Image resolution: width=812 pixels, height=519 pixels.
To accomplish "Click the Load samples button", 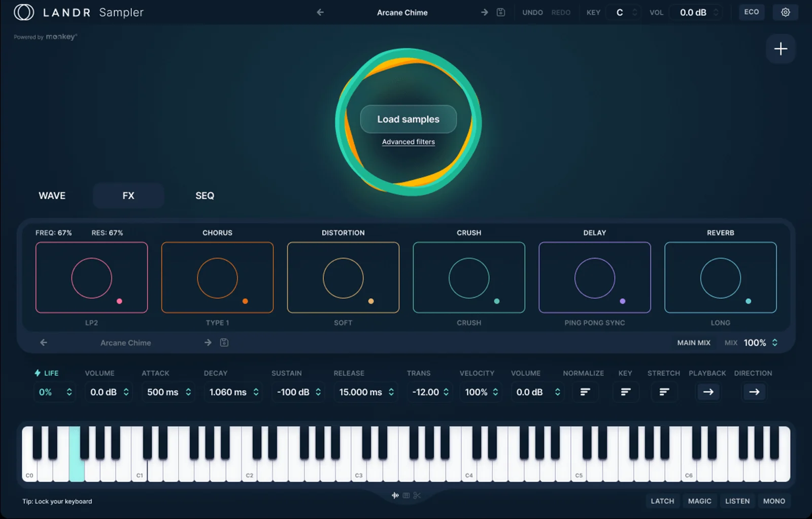I will click(408, 119).
